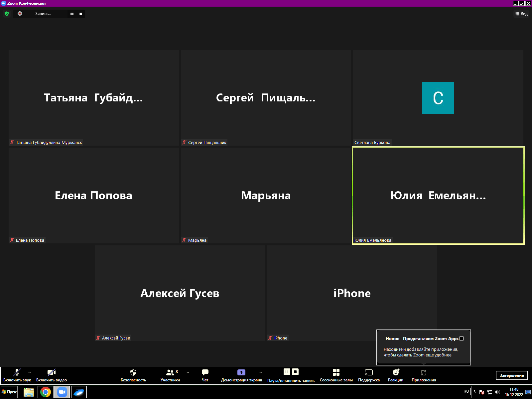Open the Чат (Chat) panel

pos(205,375)
